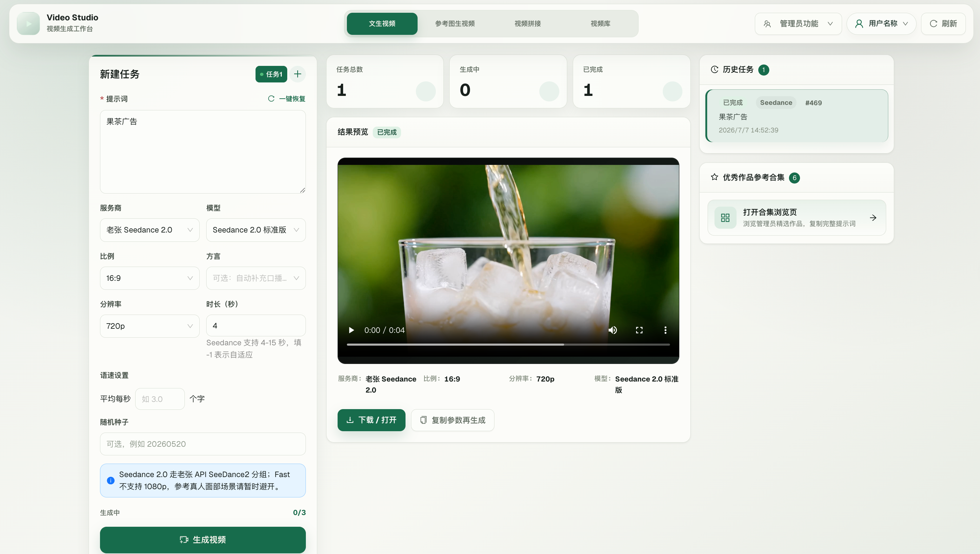The width and height of the screenshot is (980, 554).
Task: Click the 下载 / 打开 button
Action: (371, 420)
